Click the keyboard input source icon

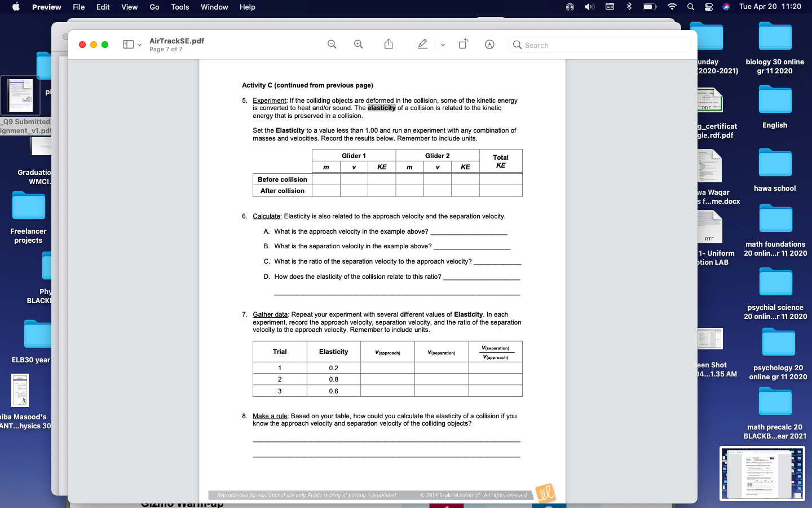[x=610, y=7]
